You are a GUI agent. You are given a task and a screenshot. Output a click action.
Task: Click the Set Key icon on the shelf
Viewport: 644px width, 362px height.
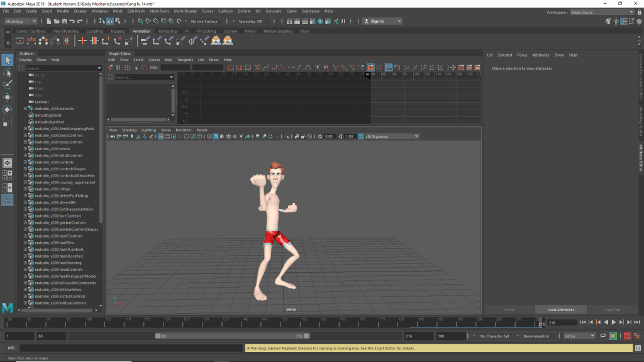click(82, 41)
